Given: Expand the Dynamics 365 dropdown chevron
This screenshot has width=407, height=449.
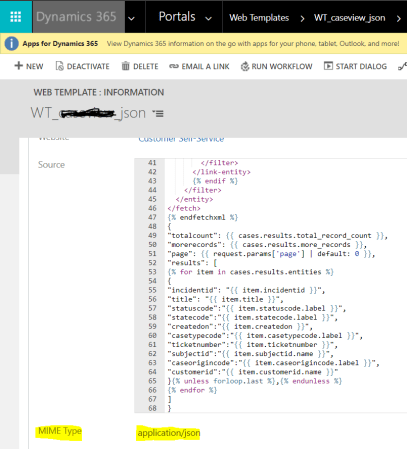Looking at the screenshot, I should tap(132, 19).
